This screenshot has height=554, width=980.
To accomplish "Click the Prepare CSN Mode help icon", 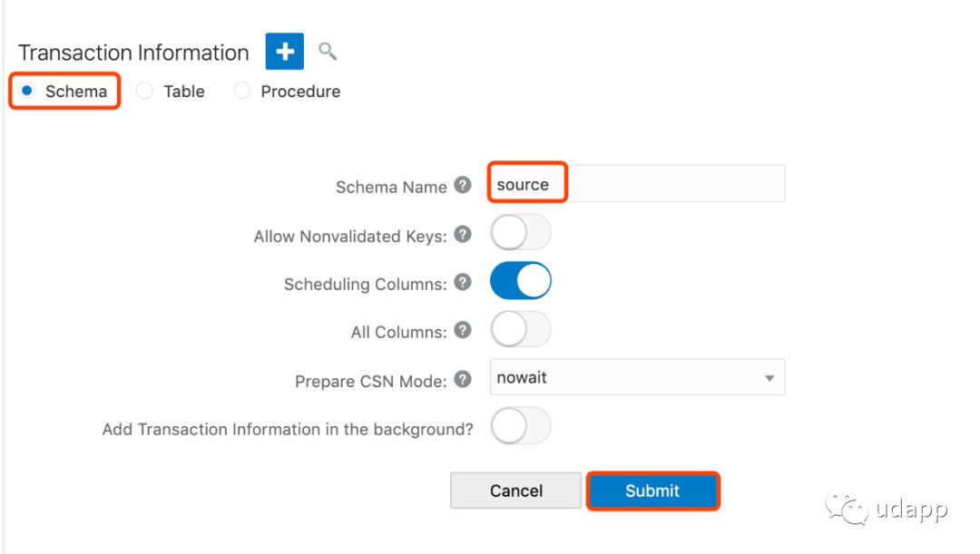I will 463,379.
